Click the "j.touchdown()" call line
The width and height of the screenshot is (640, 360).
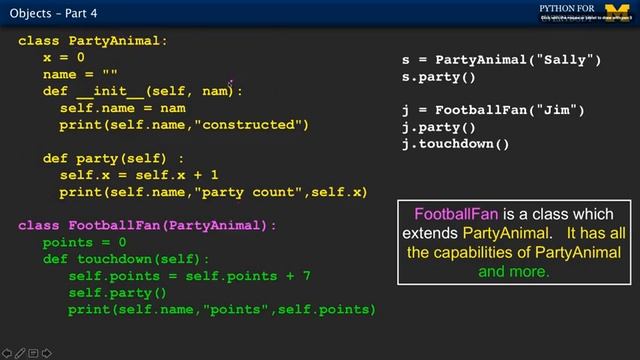pyautogui.click(x=456, y=144)
